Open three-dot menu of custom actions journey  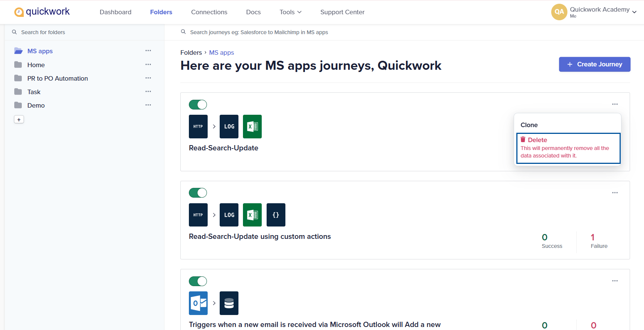tap(615, 193)
